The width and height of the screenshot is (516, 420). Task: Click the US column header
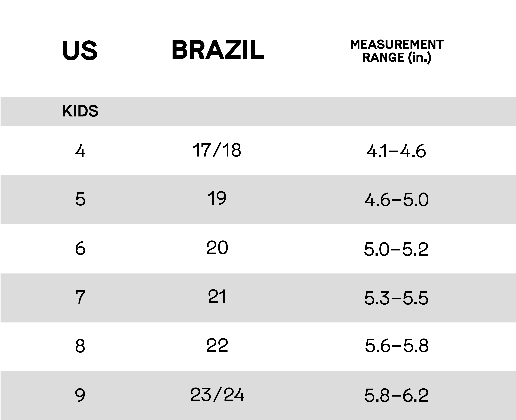80,51
